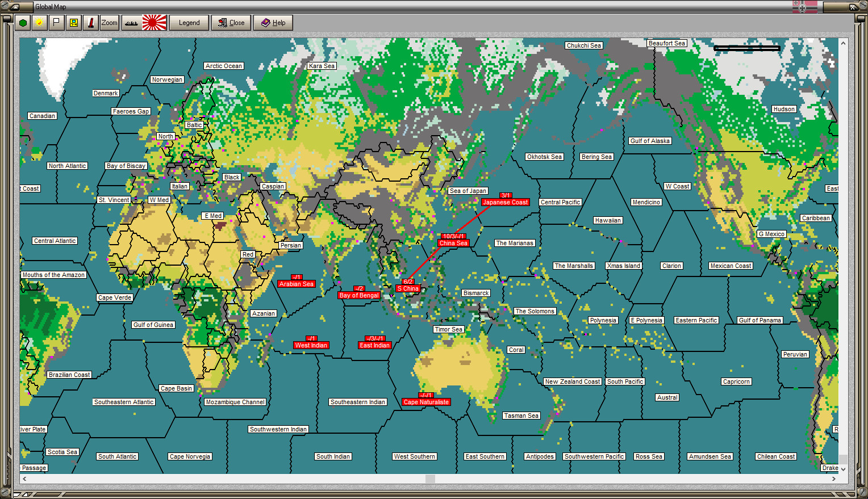Click the Capricorn zone label
The width and height of the screenshot is (868, 499).
(737, 381)
